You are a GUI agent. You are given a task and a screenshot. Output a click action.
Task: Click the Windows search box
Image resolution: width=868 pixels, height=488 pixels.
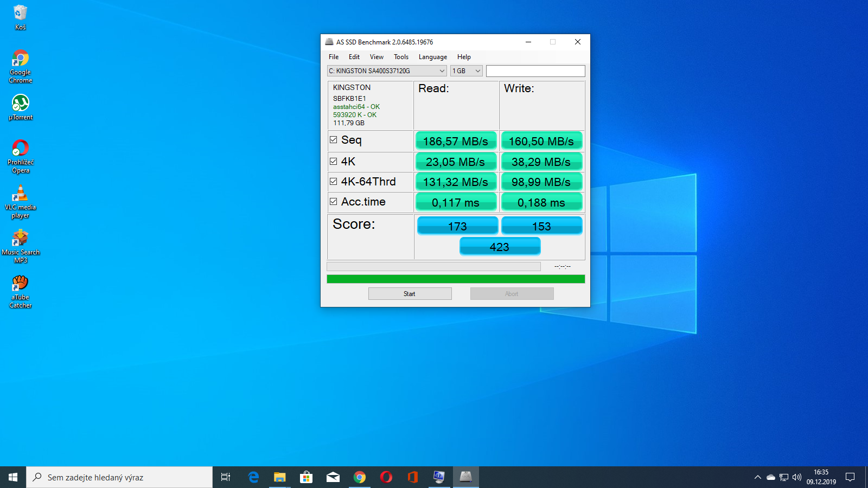[x=119, y=477]
